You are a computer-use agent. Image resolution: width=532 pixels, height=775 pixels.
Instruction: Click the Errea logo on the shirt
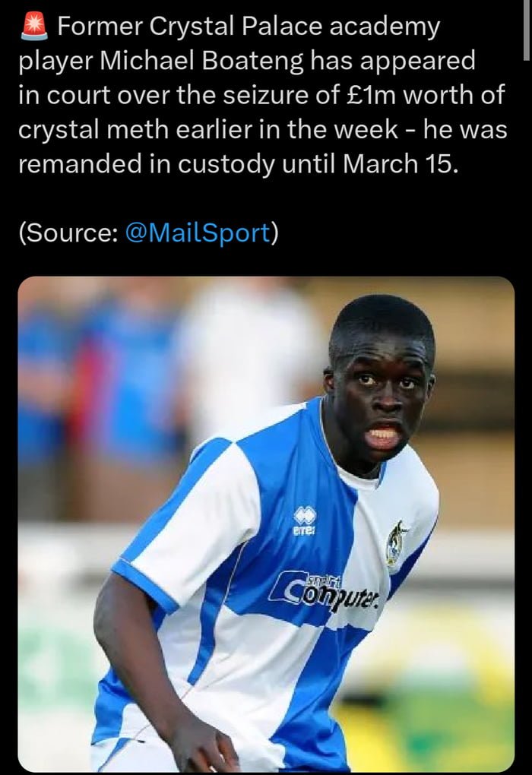click(x=305, y=521)
